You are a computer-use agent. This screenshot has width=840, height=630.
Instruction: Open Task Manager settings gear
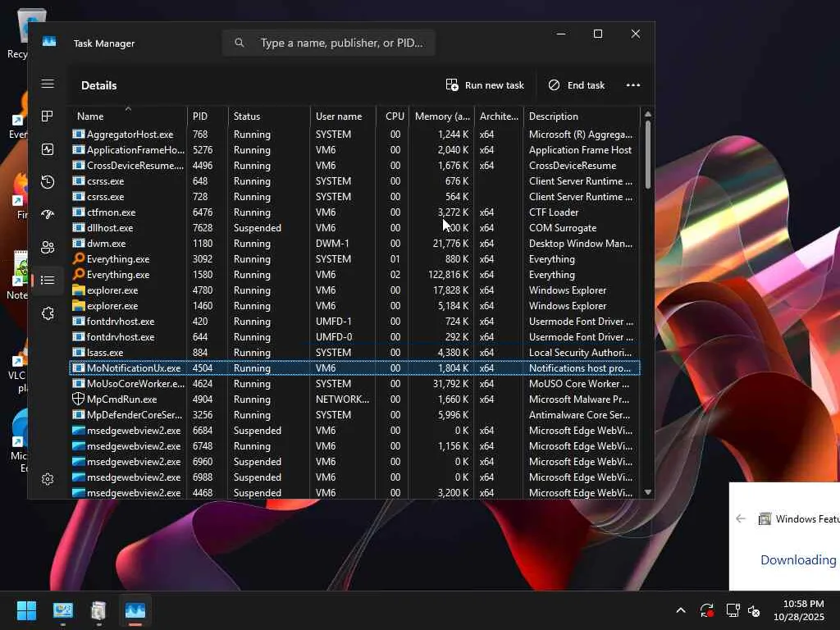48,479
